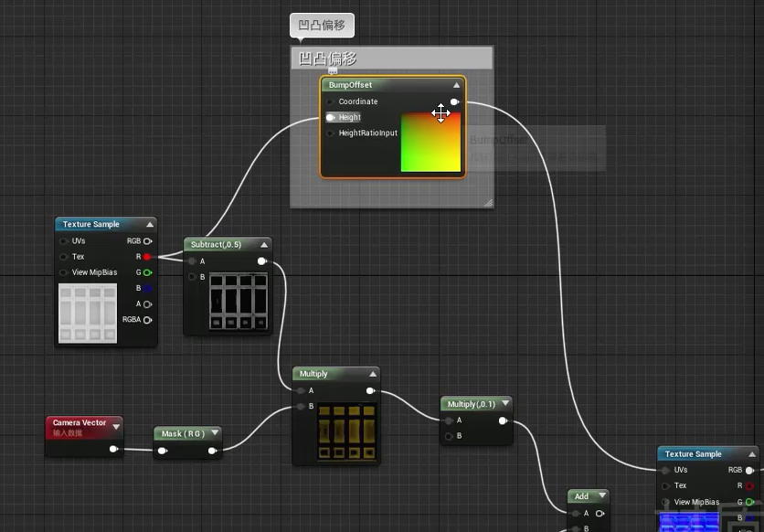Viewport: 764px width, 532px height.
Task: Click the plain Multiply node A pin
Action: tap(301, 390)
